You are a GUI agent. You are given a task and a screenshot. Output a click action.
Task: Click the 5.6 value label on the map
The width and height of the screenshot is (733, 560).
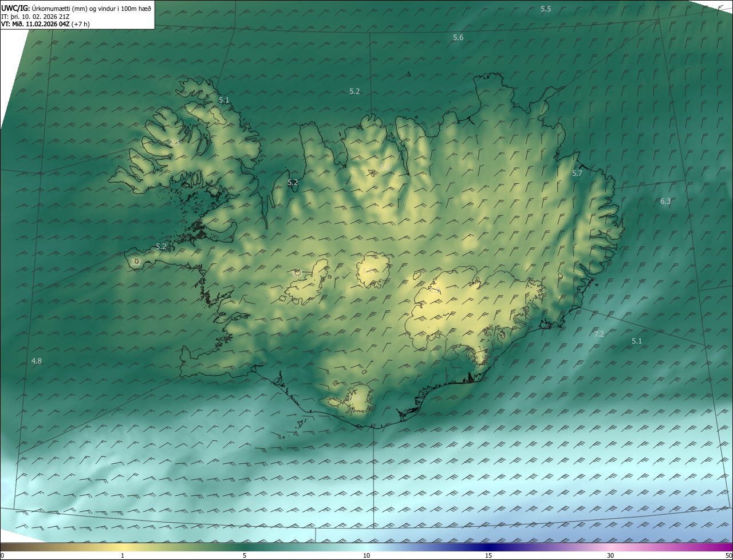[x=458, y=38]
